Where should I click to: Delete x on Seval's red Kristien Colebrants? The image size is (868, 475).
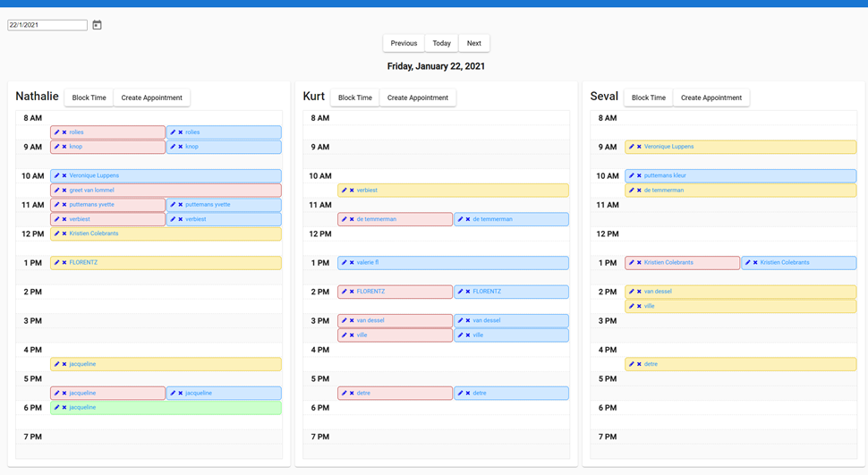639,262
